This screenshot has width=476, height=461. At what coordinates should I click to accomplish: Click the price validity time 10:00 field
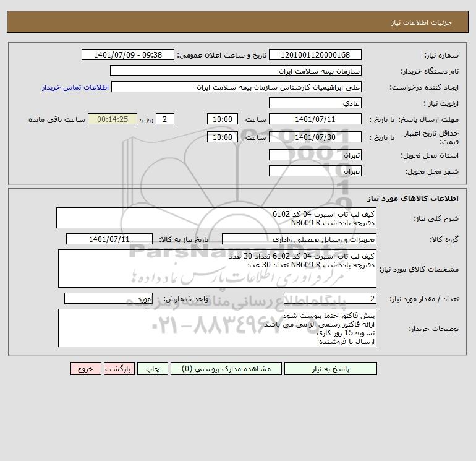point(222,137)
